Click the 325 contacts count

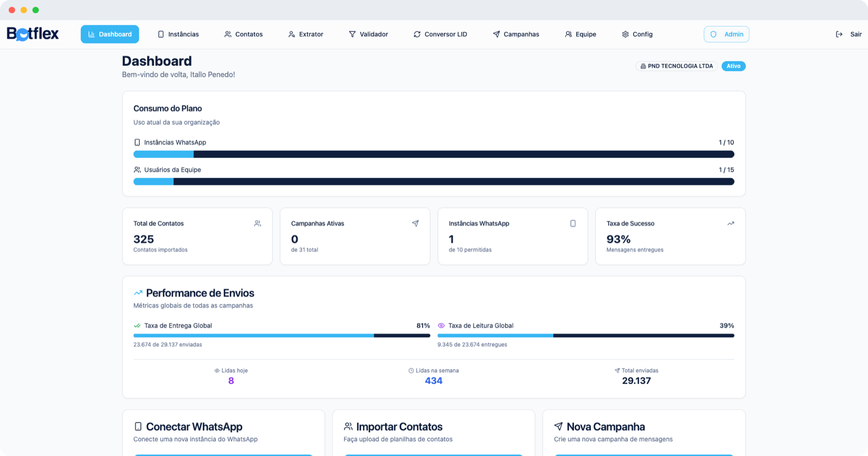[144, 239]
